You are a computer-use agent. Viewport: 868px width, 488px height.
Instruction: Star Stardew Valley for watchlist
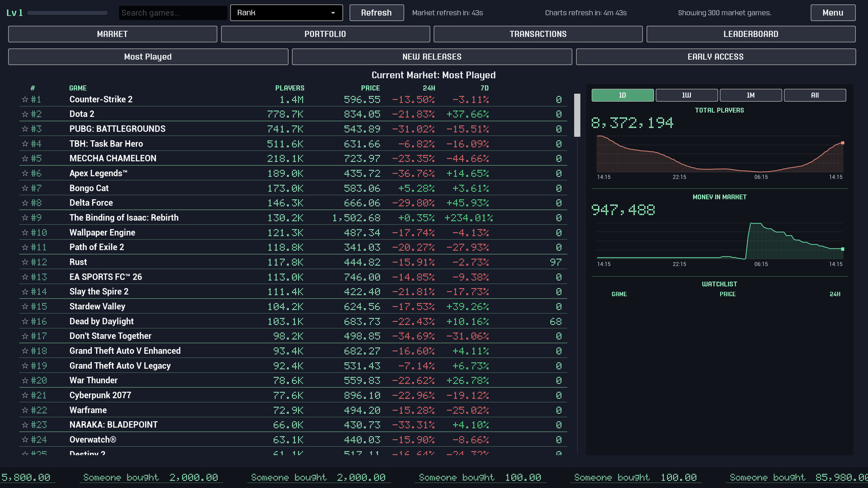(25, 306)
